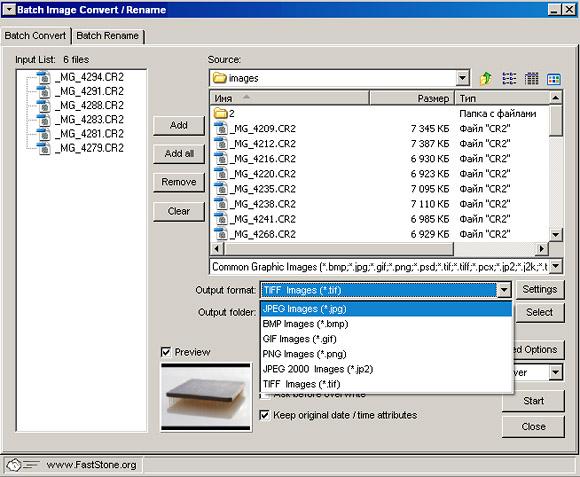Viewport: 580px width, 477px height.
Task: Choose JPEG 2000 Images (*.jp2) output format
Action: click(x=386, y=369)
